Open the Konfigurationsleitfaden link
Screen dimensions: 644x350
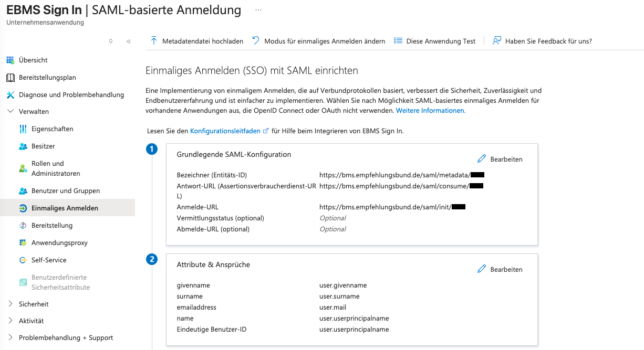click(x=225, y=131)
